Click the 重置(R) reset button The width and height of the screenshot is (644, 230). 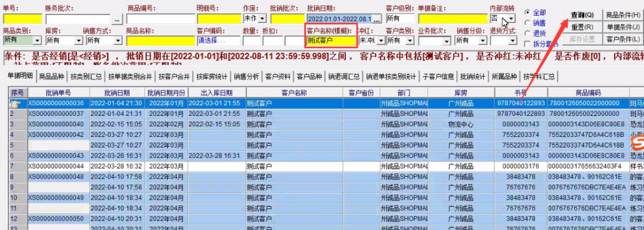[583, 27]
